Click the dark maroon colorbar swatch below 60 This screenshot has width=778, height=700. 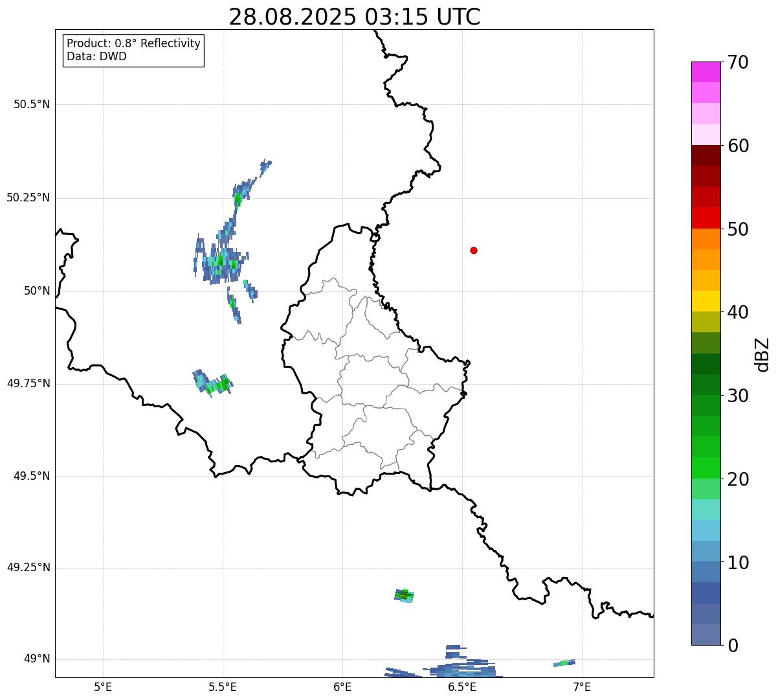click(x=706, y=155)
